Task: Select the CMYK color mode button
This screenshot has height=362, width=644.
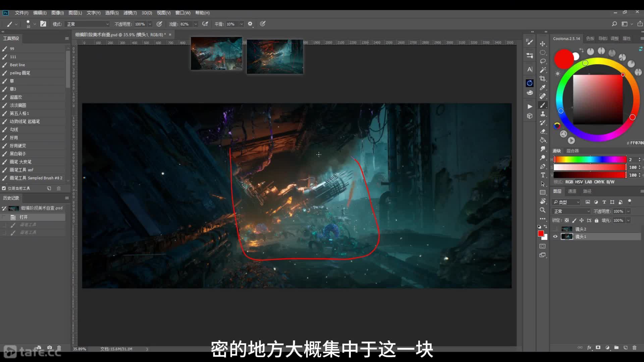Action: pos(599,182)
